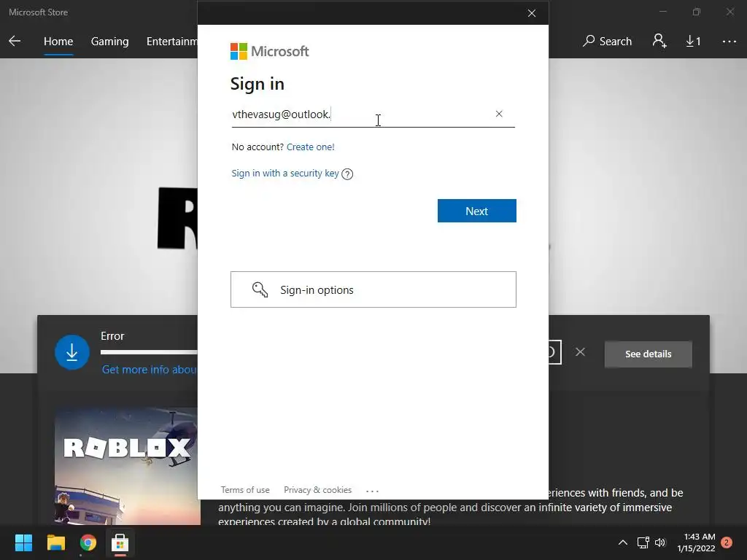The height and width of the screenshot is (560, 747).
Task: Open downloads indicator showing 1
Action: 693,42
